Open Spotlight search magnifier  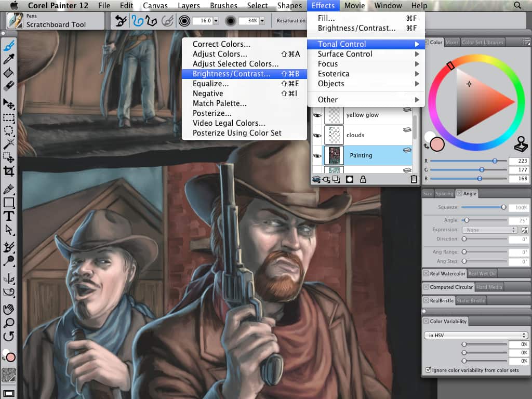click(x=517, y=5)
